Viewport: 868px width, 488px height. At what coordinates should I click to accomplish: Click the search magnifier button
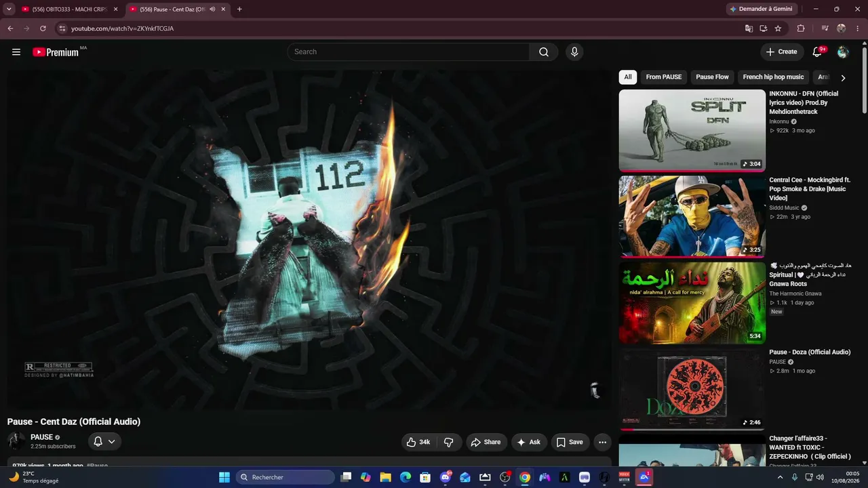pos(544,52)
